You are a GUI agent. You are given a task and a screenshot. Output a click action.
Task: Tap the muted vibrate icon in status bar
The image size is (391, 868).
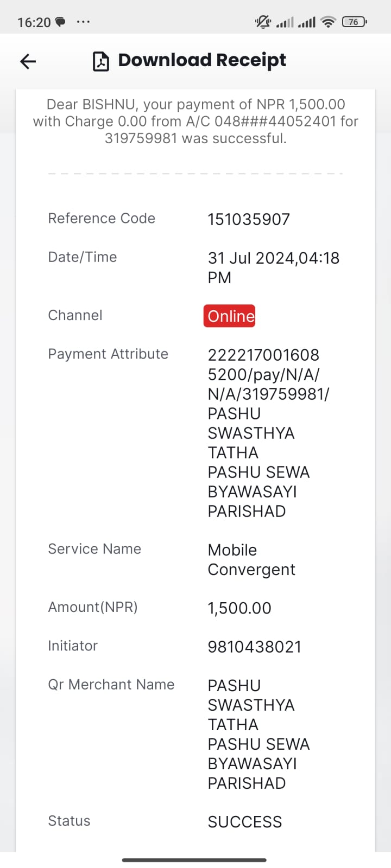tap(263, 22)
